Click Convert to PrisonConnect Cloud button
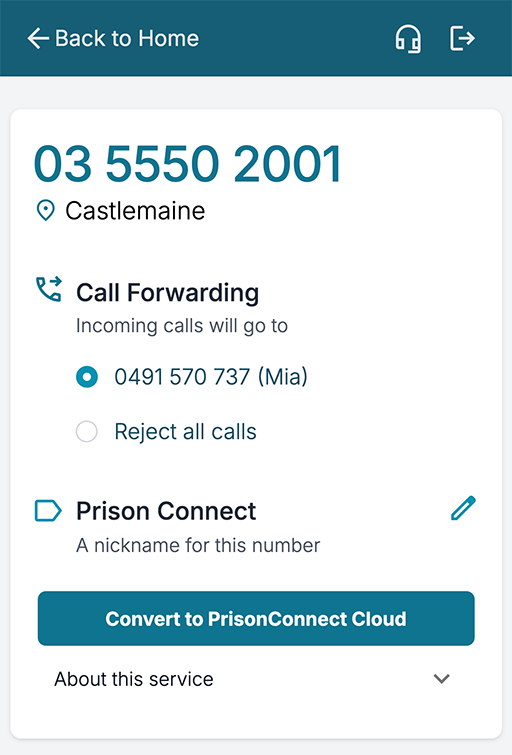This screenshot has width=512, height=755. click(x=256, y=618)
